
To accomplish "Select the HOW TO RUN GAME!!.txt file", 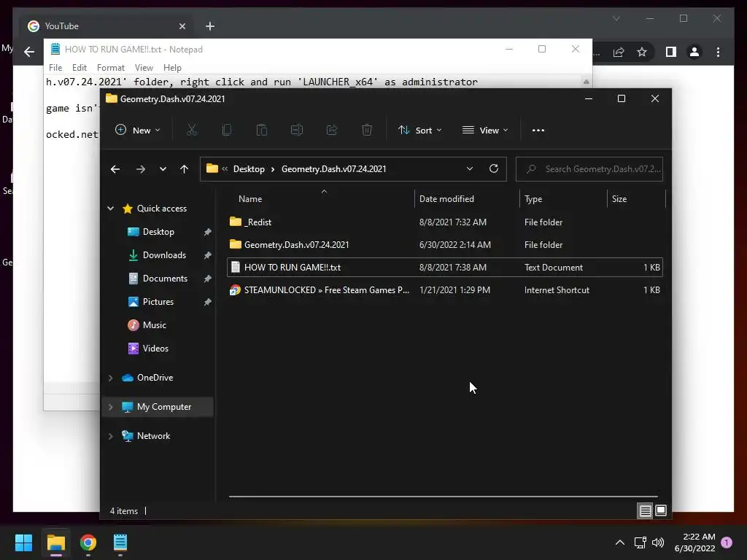I will (x=445, y=268).
